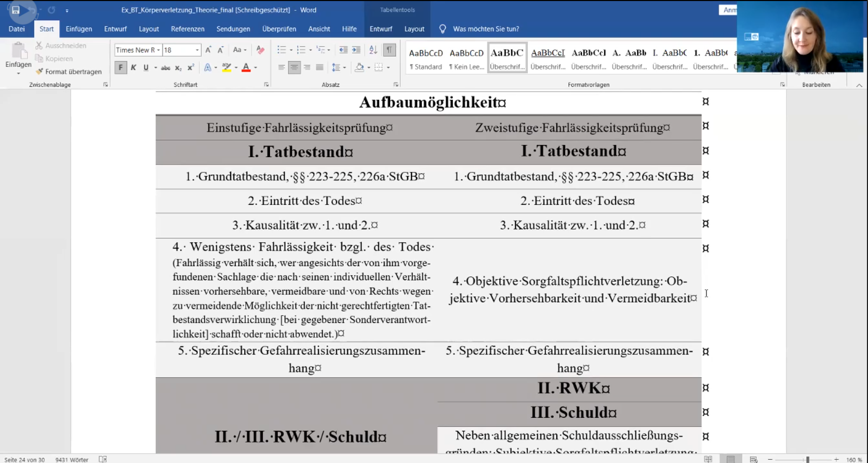Switch to web layout view in status bar
The image size is (868, 463).
click(x=754, y=459)
